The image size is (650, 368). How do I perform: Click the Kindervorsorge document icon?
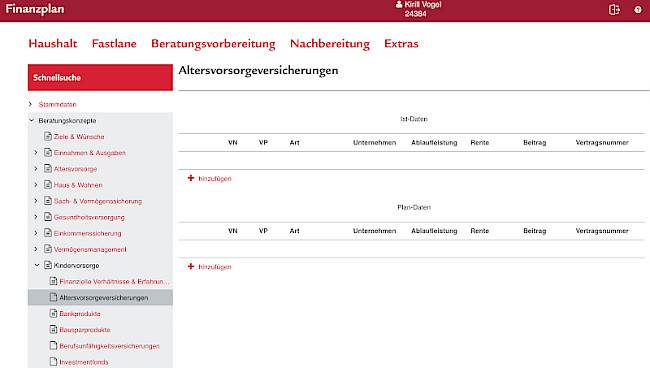(48, 265)
